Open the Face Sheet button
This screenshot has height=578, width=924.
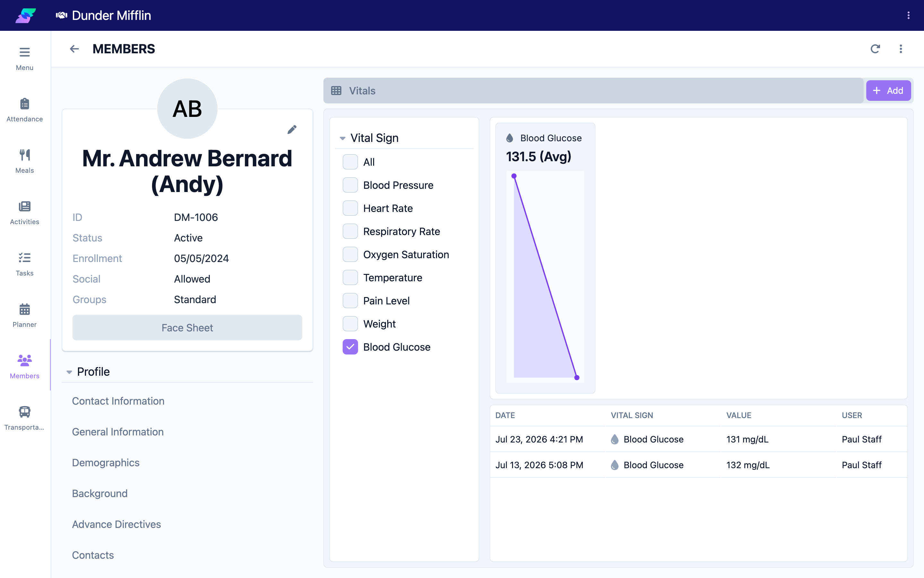click(x=187, y=328)
